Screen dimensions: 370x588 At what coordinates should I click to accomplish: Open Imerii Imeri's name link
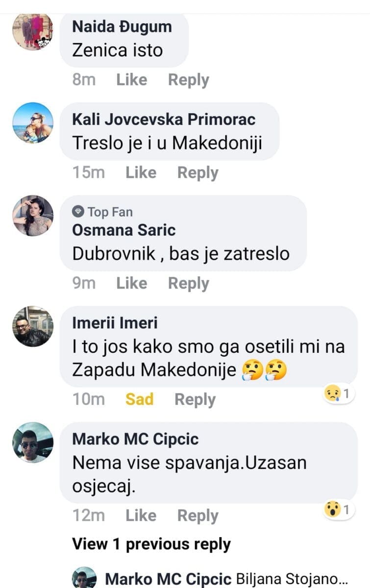[x=115, y=323]
